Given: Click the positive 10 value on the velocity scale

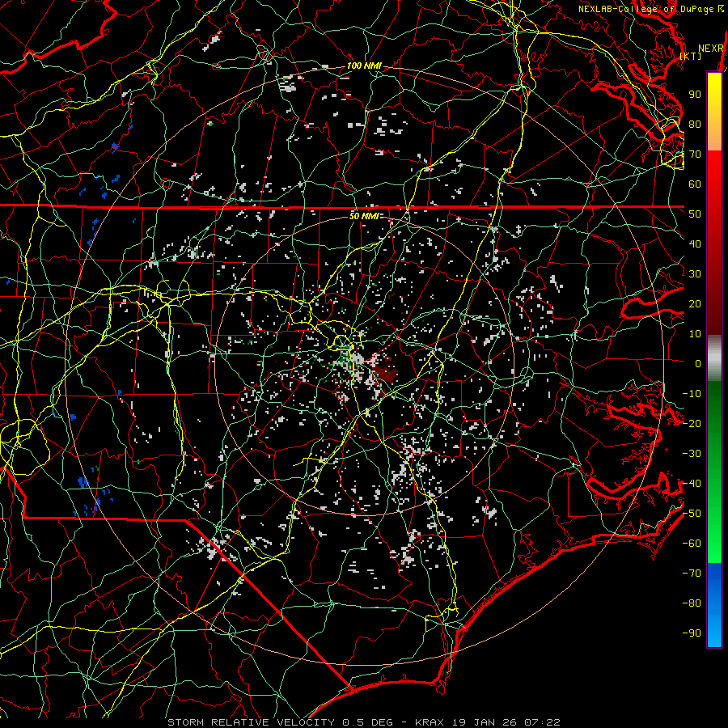Looking at the screenshot, I should (695, 334).
